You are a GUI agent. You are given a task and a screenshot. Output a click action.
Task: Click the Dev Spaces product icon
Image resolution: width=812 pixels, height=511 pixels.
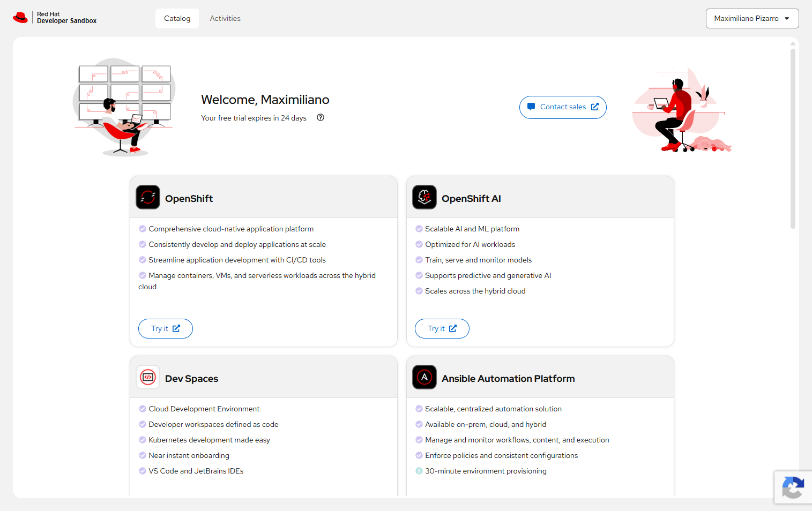coord(148,377)
